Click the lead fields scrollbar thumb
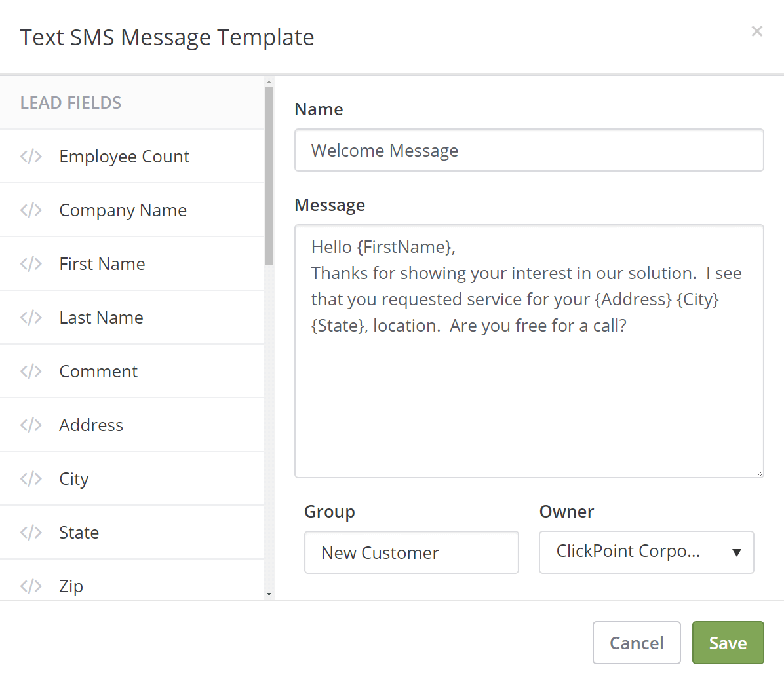 pos(269,176)
